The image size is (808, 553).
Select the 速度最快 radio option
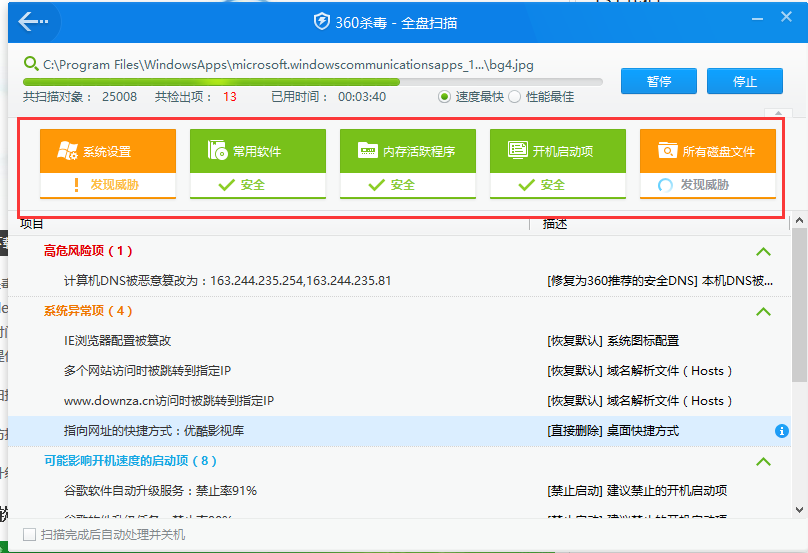445,97
